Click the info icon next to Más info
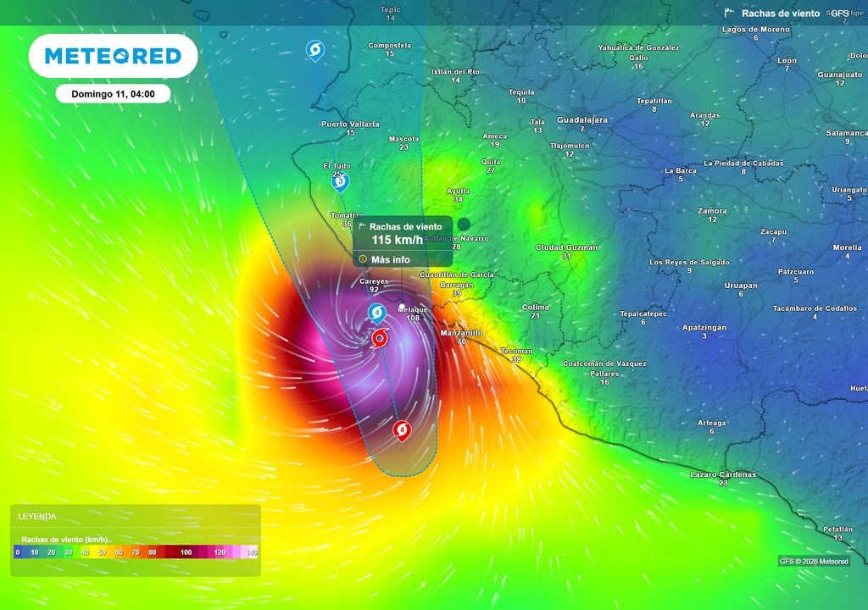This screenshot has height=610, width=868. click(363, 259)
